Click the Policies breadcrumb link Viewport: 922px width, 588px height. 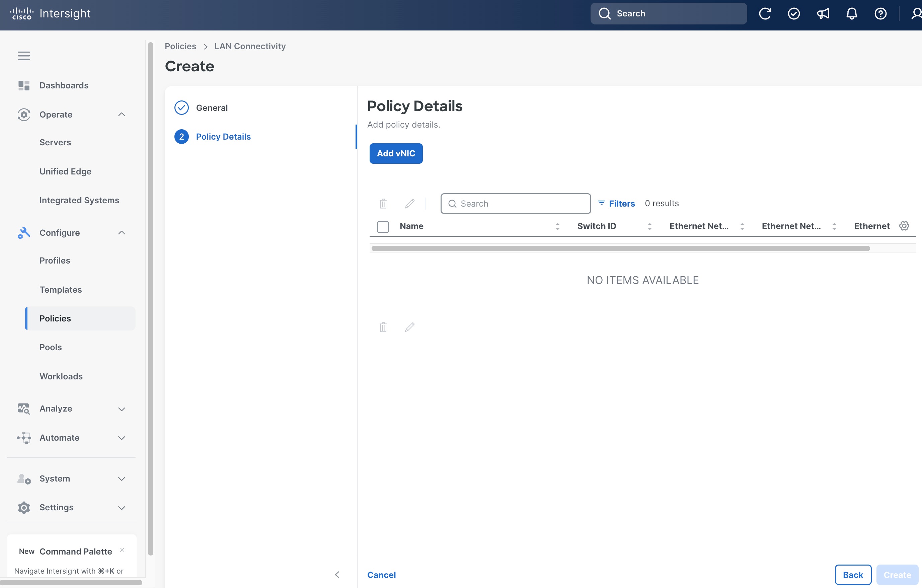click(180, 46)
